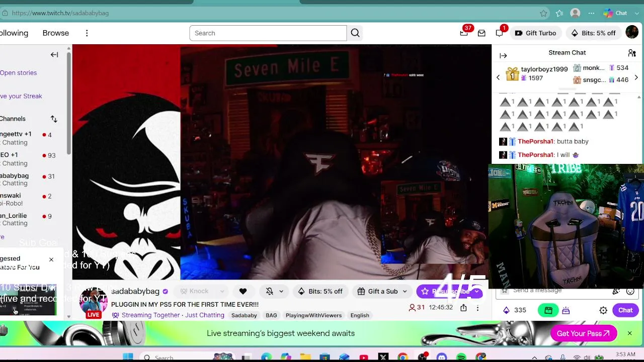The width and height of the screenshot is (644, 362).
Task: Open Spotify from the taskbar
Action: [x=461, y=357]
